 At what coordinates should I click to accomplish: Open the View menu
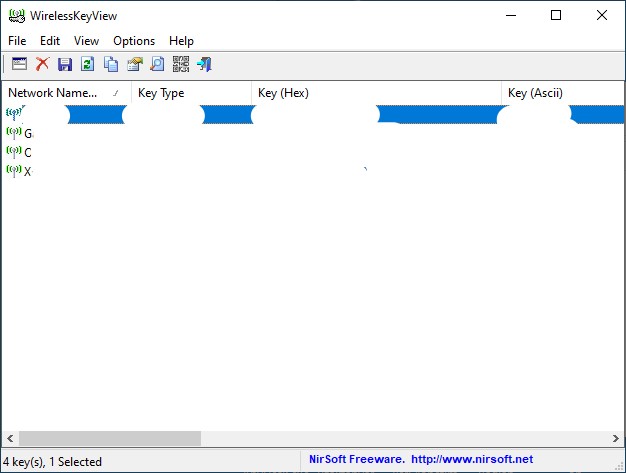click(86, 41)
